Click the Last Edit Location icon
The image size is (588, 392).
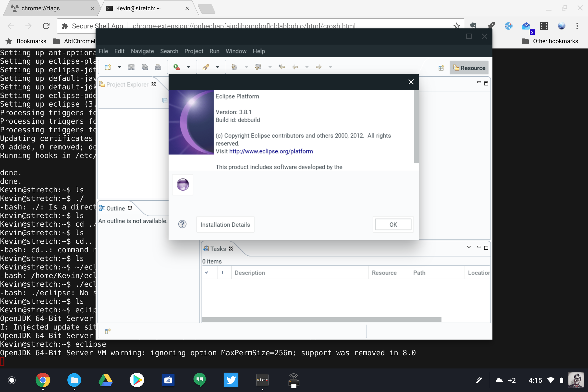point(282,67)
